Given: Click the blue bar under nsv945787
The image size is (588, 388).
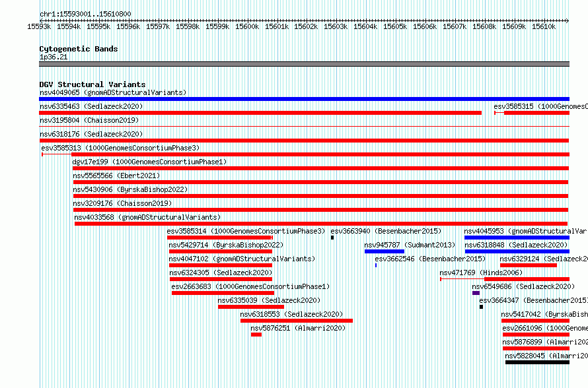Looking at the screenshot, I should [385, 251].
